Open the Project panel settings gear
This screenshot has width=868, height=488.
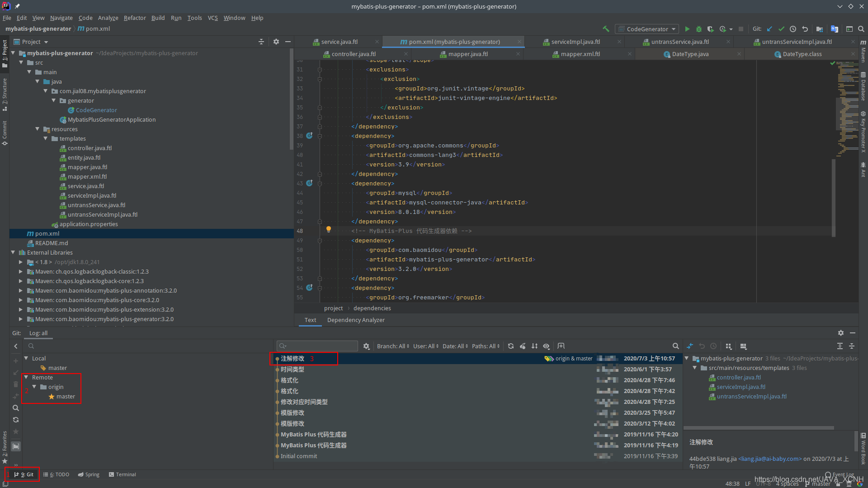(x=276, y=42)
